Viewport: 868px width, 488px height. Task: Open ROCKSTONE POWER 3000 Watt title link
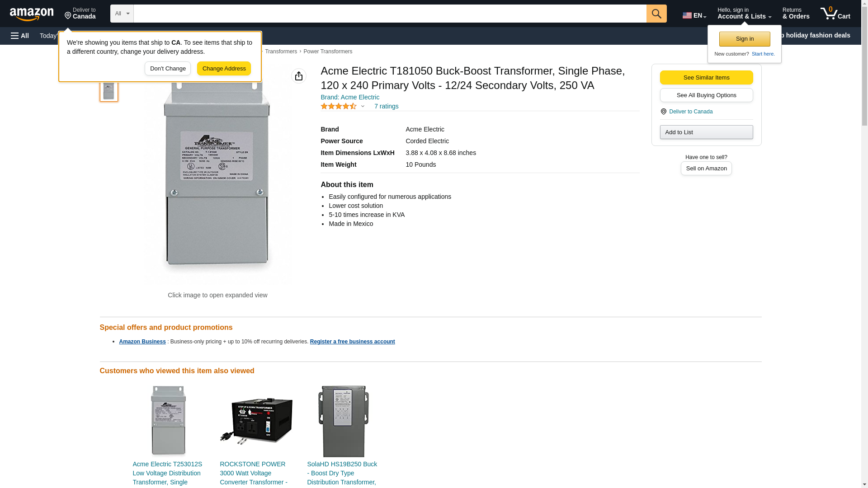[254, 473]
